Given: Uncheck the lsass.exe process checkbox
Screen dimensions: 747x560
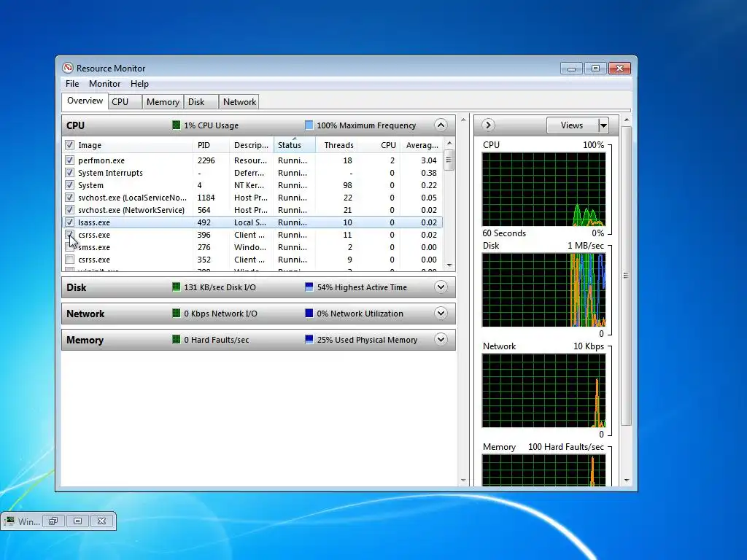Looking at the screenshot, I should coord(69,222).
